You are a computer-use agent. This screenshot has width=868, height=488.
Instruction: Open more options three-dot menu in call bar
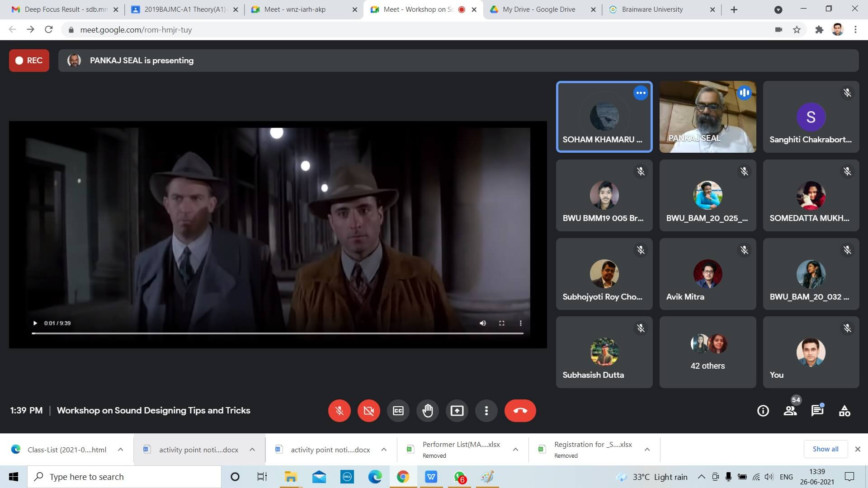[x=486, y=411]
